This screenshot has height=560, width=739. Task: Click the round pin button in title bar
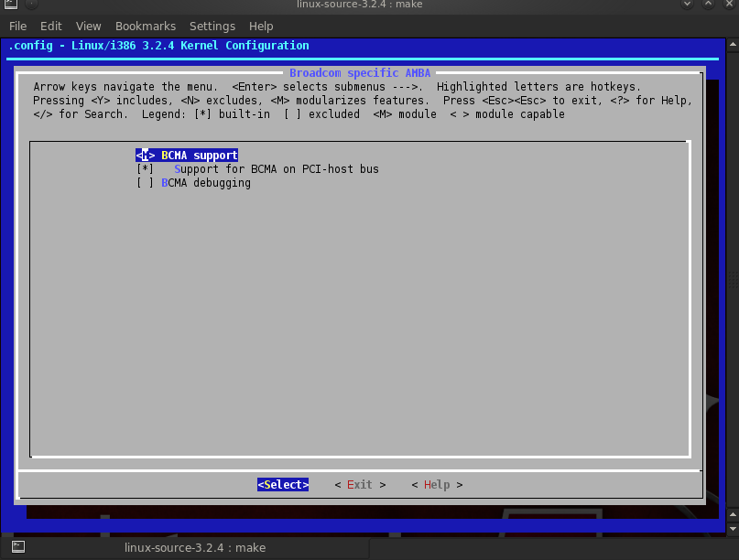(31, 4)
